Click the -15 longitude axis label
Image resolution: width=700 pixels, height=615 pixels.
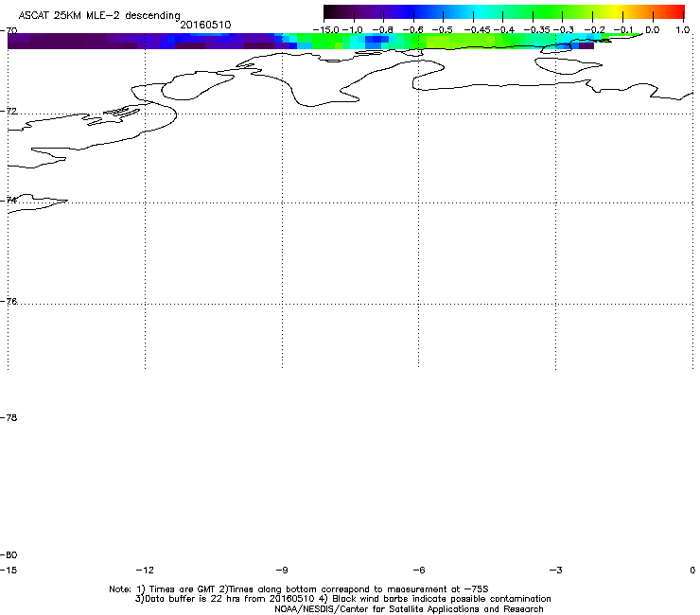pos(9,570)
